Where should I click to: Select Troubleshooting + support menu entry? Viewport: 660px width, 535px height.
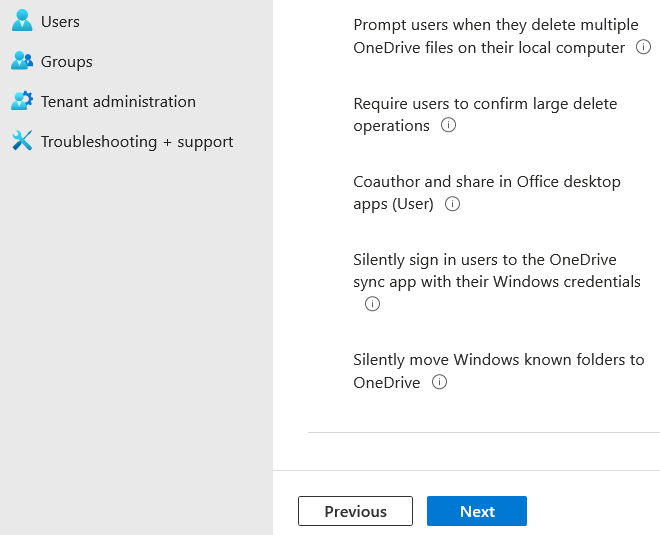tap(137, 141)
